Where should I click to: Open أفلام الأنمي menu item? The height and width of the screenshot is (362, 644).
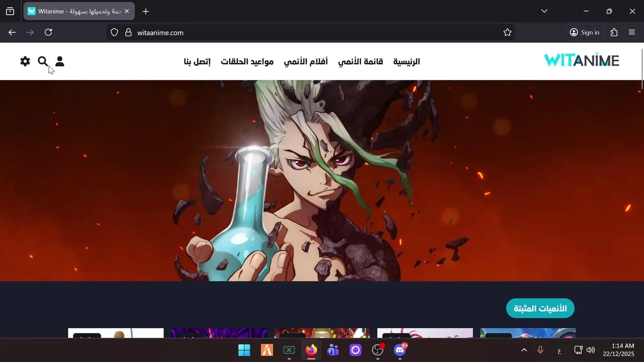(305, 61)
